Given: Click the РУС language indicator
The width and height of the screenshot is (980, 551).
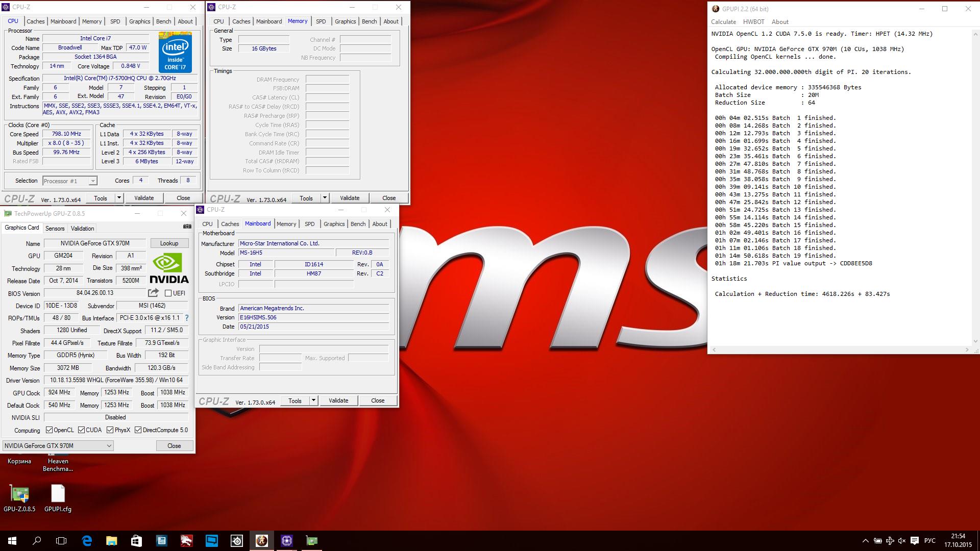Looking at the screenshot, I should point(930,541).
